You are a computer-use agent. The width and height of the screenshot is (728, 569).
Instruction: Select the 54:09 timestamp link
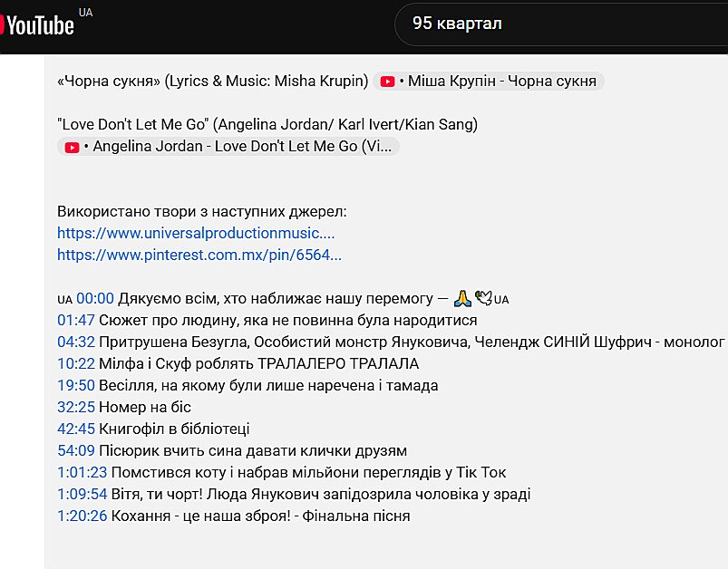pos(76,450)
